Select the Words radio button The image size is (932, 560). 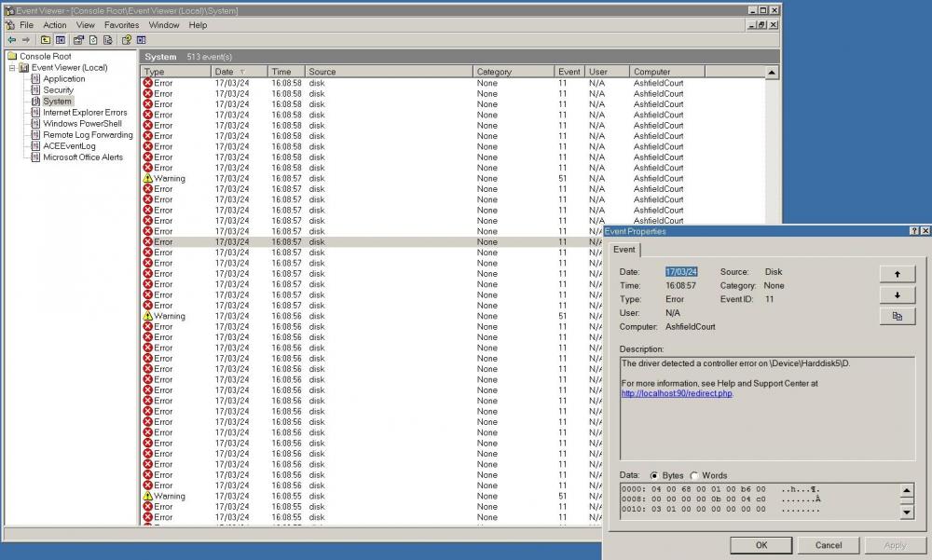694,475
